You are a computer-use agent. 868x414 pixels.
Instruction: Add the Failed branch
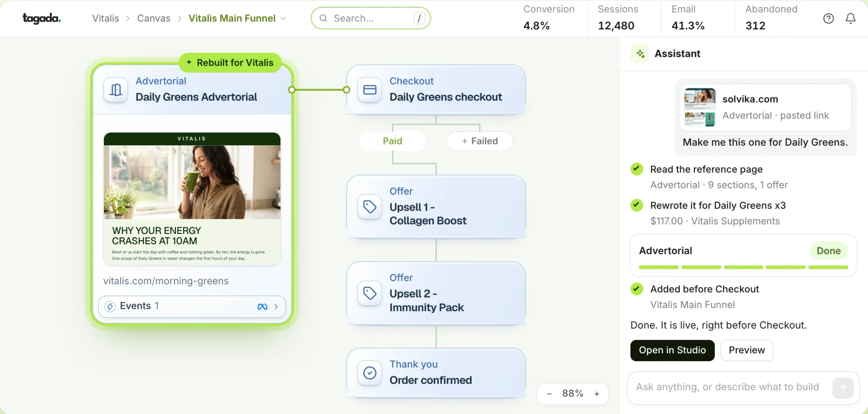(479, 141)
